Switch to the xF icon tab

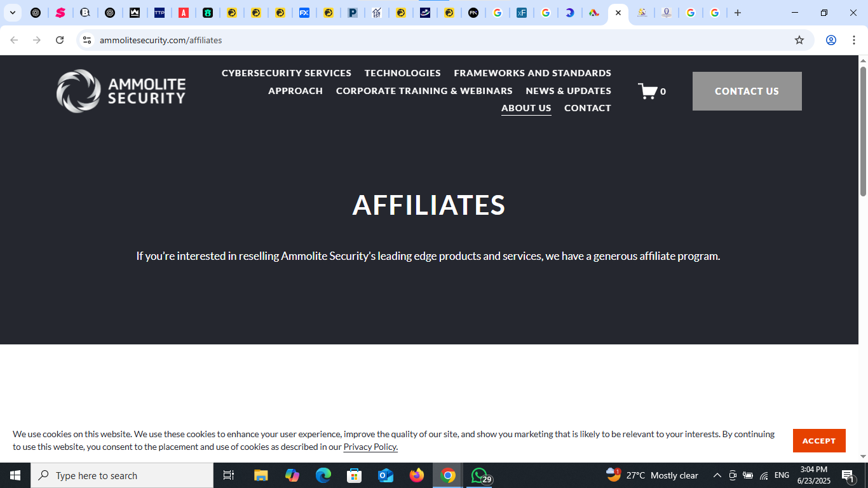tap(522, 13)
